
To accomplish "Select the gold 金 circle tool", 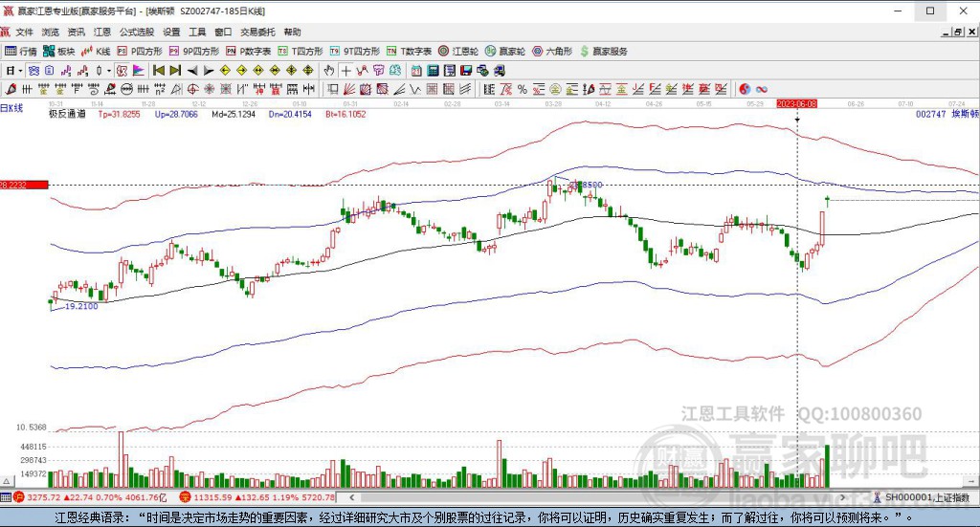I will coord(555,89).
